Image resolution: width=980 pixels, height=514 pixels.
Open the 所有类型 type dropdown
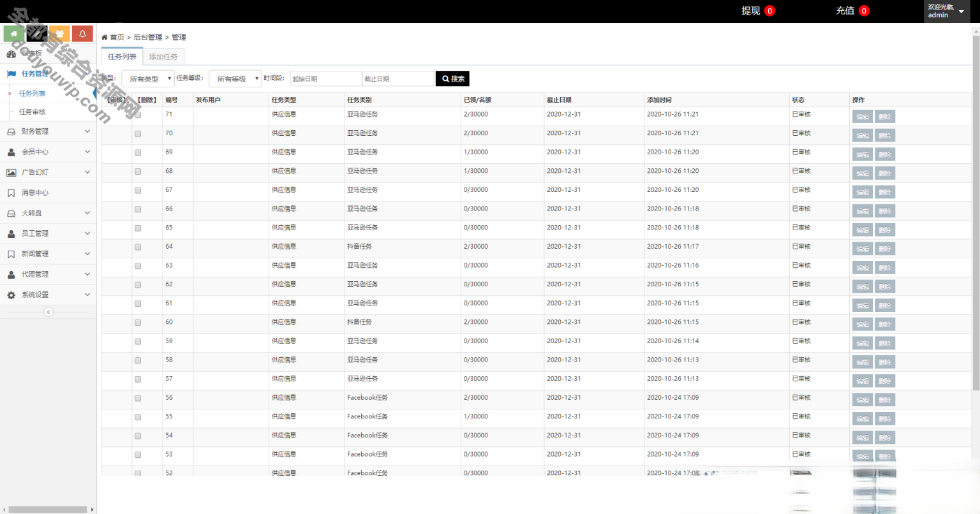click(148, 78)
